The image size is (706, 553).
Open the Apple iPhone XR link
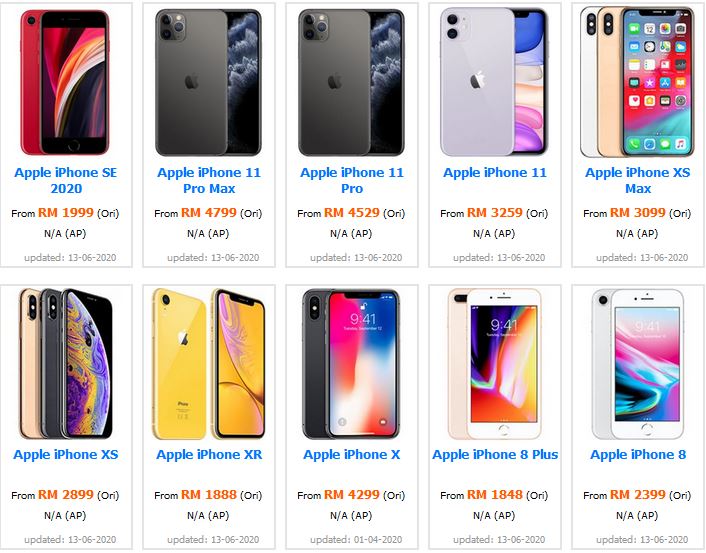(x=209, y=455)
